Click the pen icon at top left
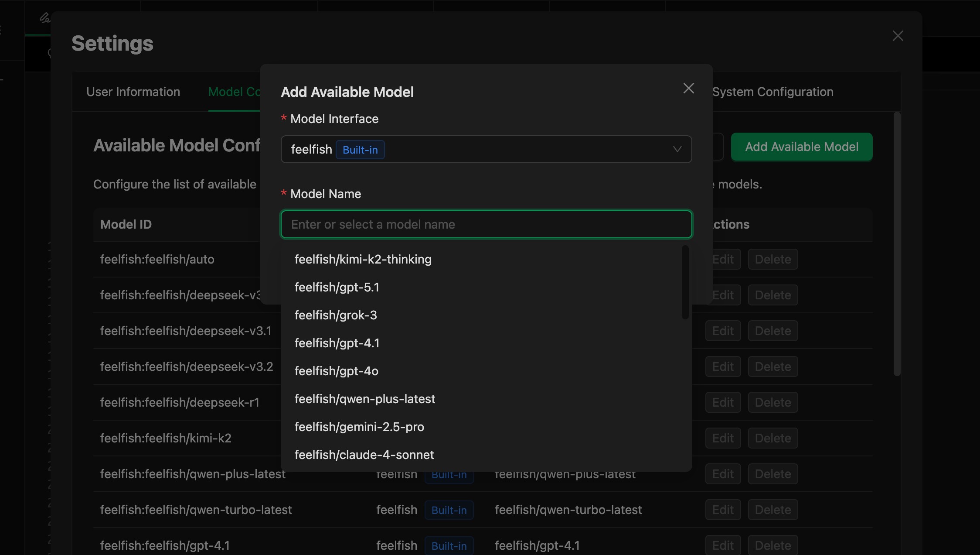Image resolution: width=980 pixels, height=555 pixels. pyautogui.click(x=44, y=18)
